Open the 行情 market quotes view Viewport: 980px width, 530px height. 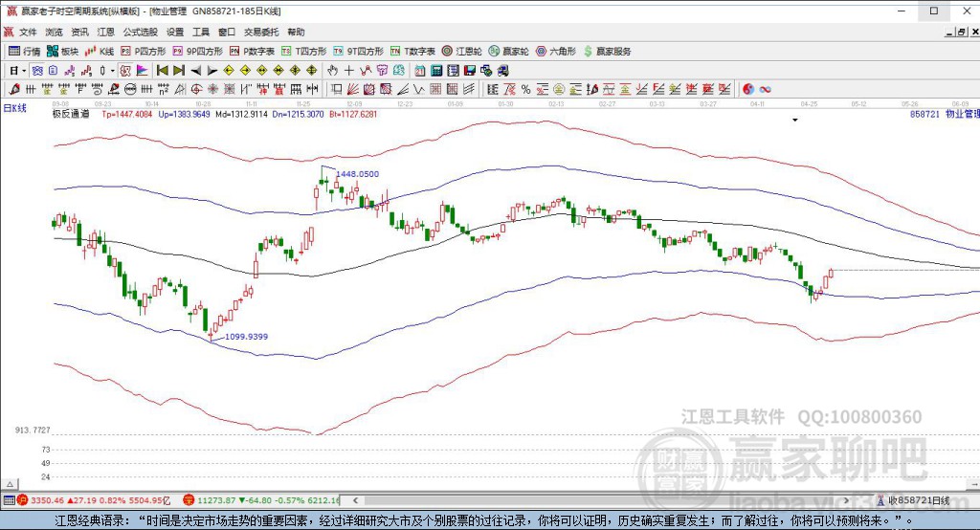pyautogui.click(x=24, y=52)
